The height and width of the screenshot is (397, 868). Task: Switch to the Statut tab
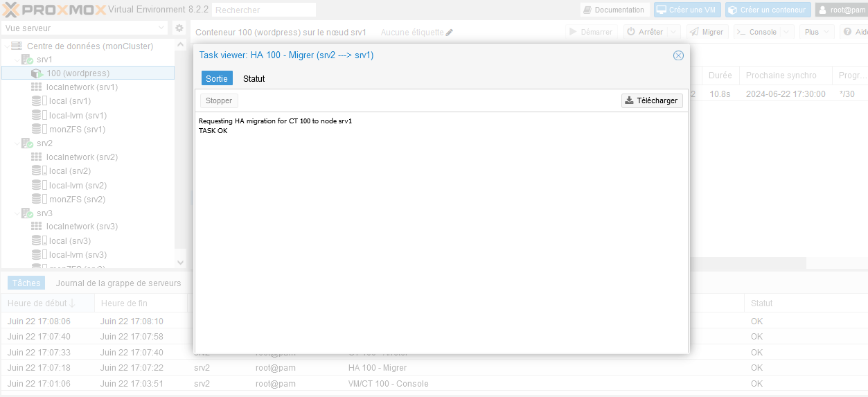coord(254,79)
